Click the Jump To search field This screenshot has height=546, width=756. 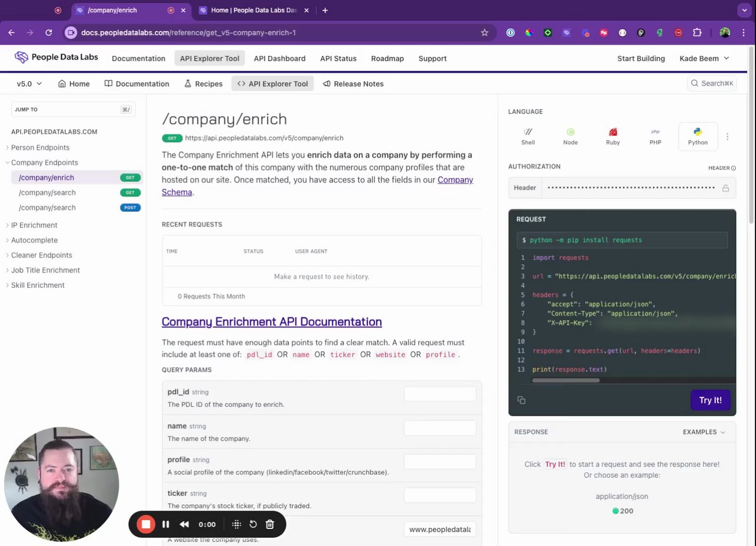[x=73, y=109]
